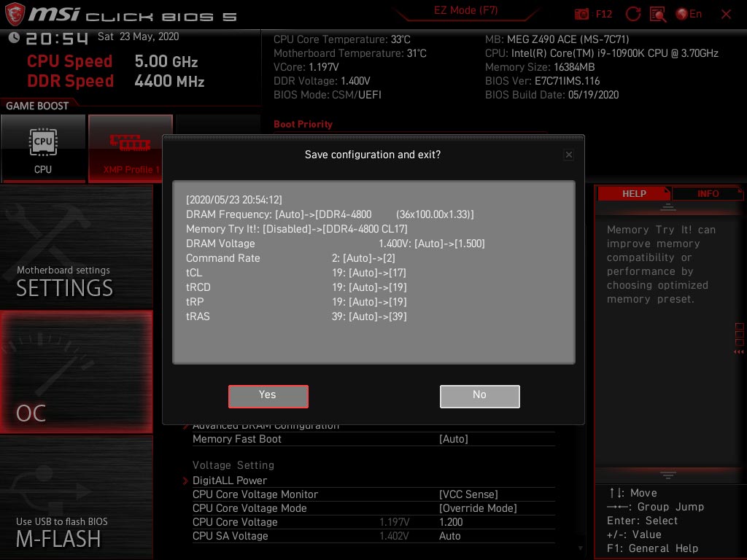Edit CPU Core Voltage value 1.200
Screen dimensions: 747x560
451,522
